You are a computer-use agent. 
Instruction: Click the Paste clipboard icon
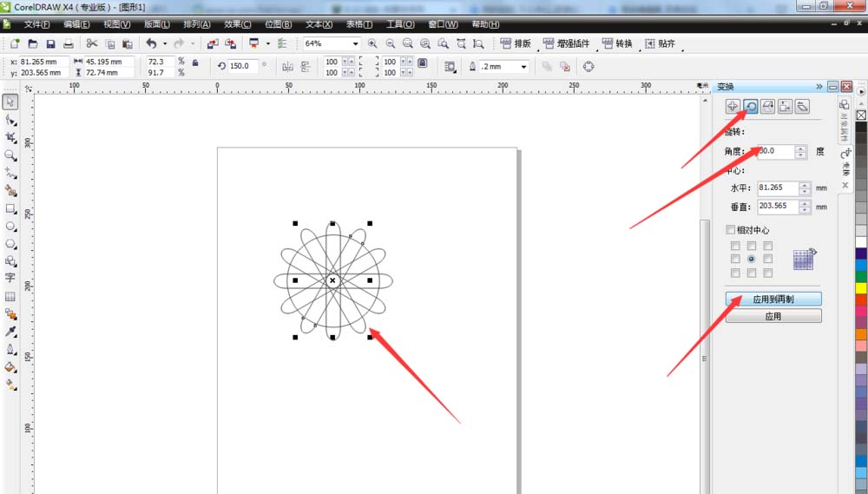point(128,43)
